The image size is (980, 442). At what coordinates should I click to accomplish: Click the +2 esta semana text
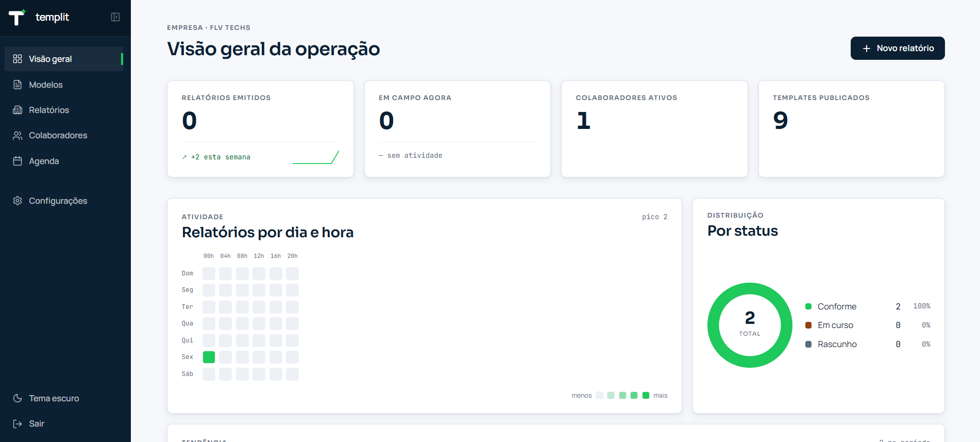pyautogui.click(x=221, y=157)
